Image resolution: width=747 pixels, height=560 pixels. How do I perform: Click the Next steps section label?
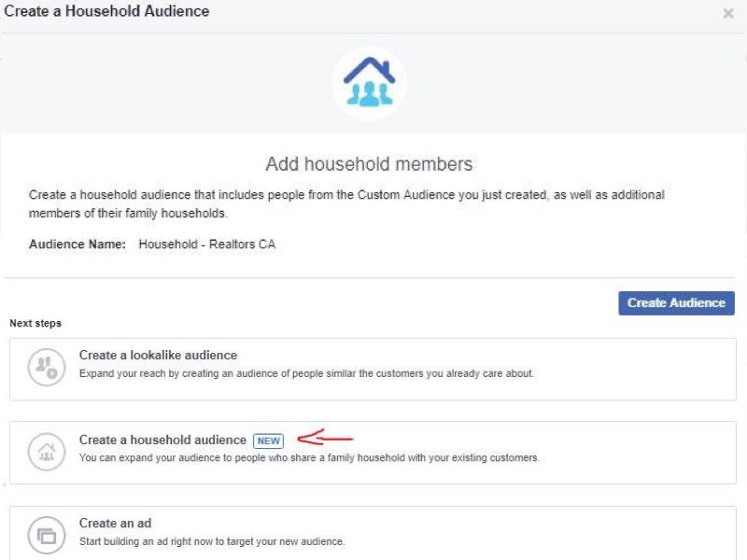pos(35,323)
